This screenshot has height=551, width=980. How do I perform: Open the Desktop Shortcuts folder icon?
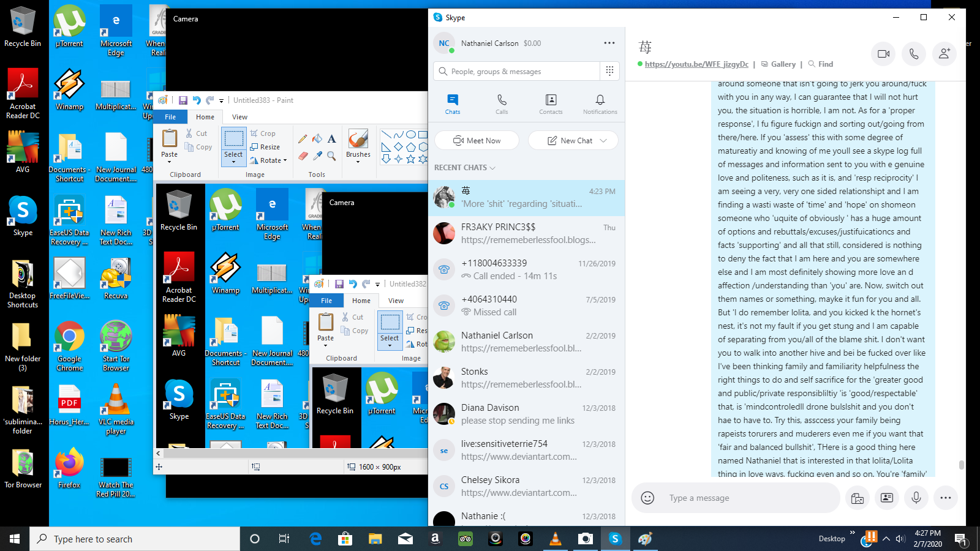(x=23, y=283)
